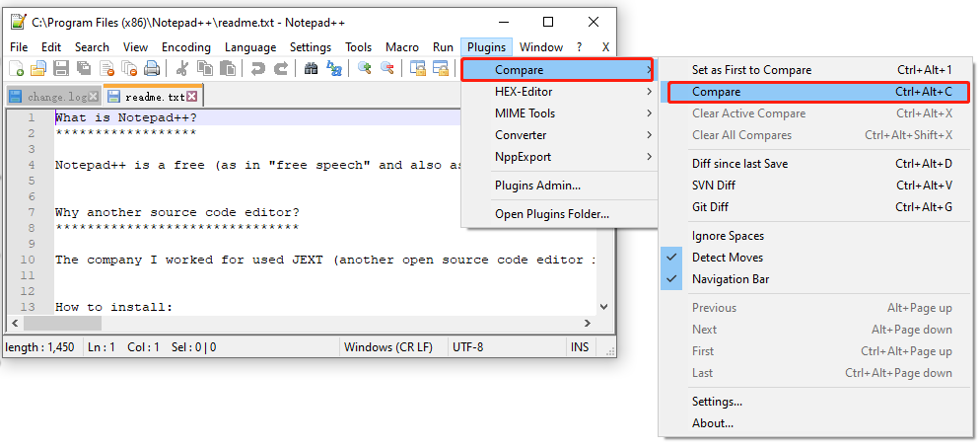The height and width of the screenshot is (448, 980).
Task: Choose SVN Diff
Action: (x=815, y=186)
